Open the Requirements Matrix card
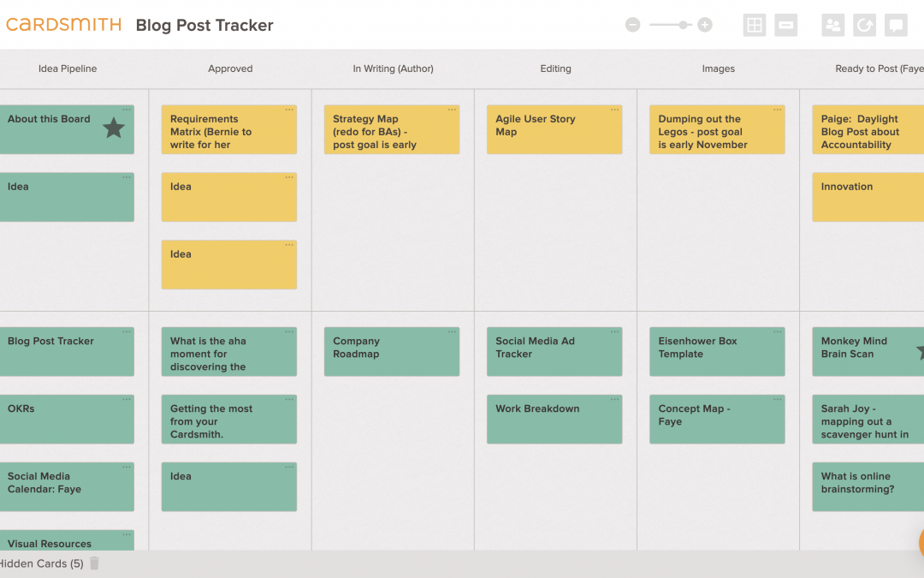This screenshot has width=924, height=578. point(229,130)
